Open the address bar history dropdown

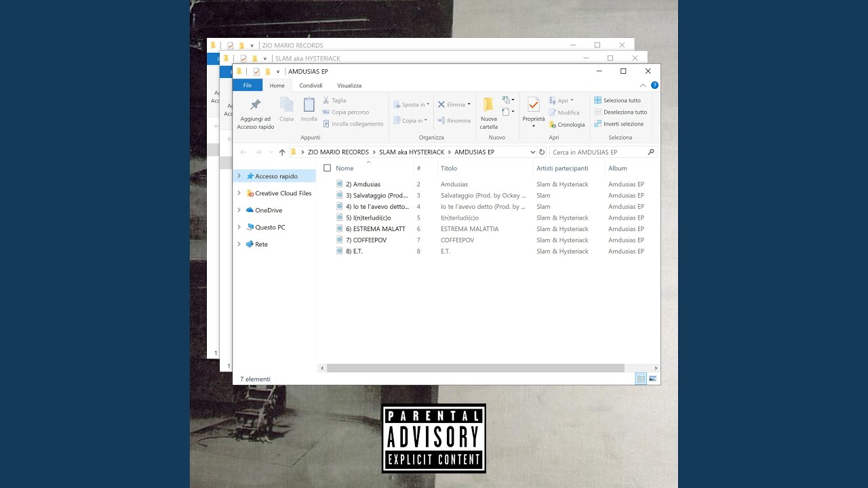click(532, 152)
